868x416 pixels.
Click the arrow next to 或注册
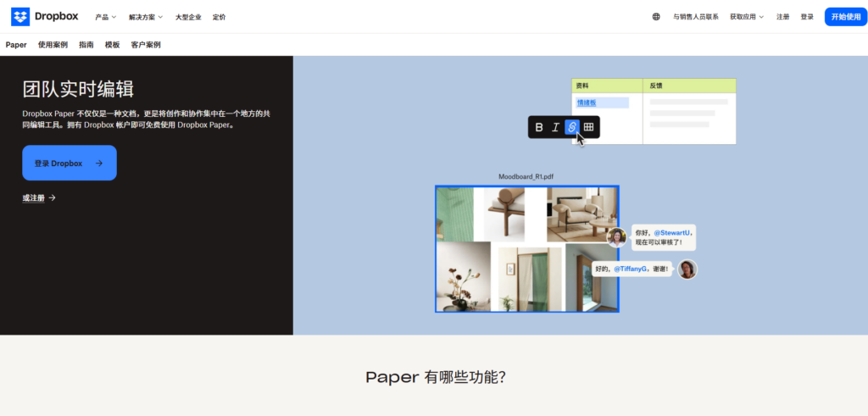click(52, 197)
